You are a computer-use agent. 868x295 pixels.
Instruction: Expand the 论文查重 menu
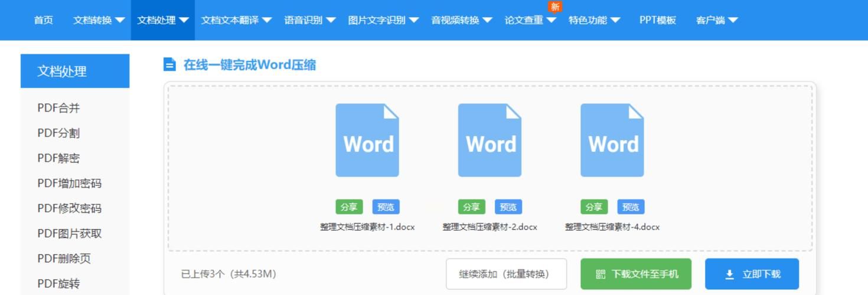[x=530, y=20]
